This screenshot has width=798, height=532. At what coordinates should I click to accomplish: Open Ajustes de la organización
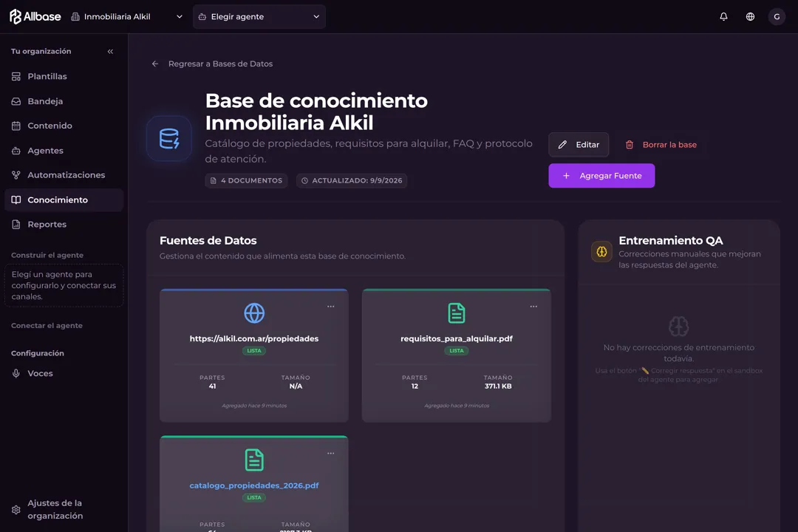tap(64, 509)
